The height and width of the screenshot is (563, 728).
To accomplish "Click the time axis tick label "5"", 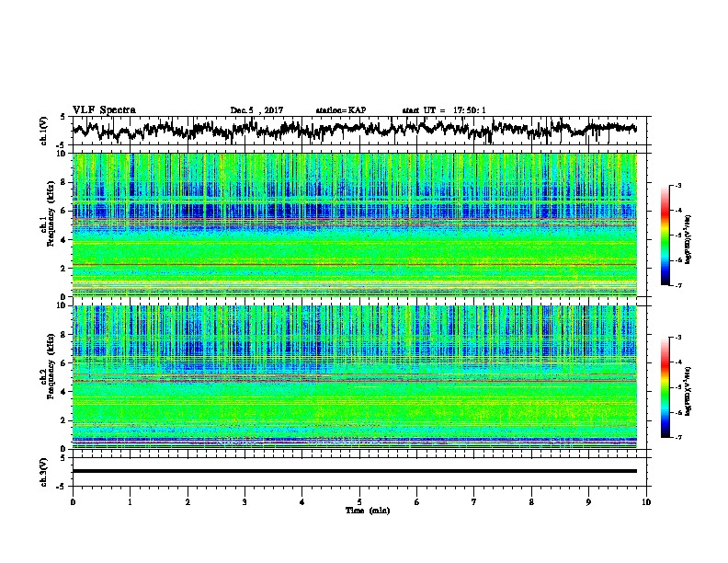I will 359,502.
